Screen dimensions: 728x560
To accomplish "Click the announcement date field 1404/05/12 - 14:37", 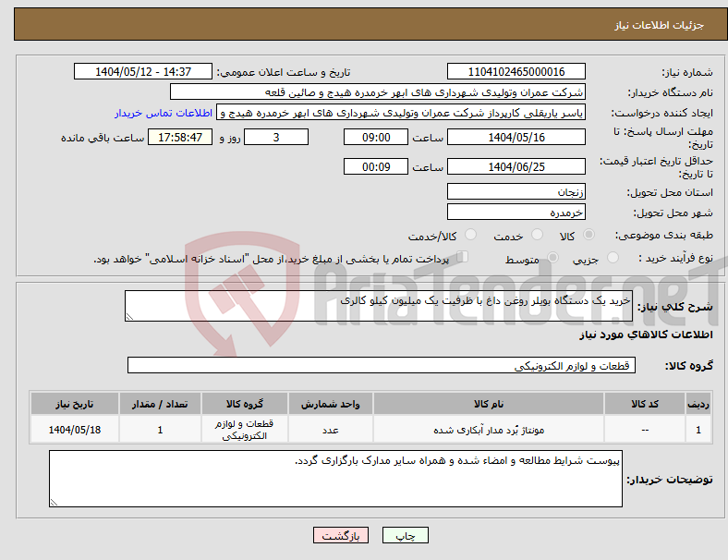I will coord(143,71).
